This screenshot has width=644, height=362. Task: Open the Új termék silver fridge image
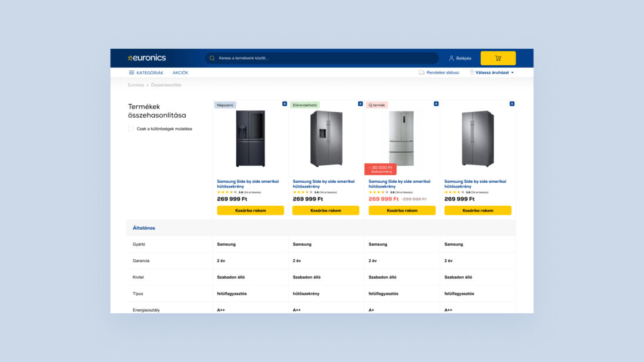pyautogui.click(x=402, y=139)
